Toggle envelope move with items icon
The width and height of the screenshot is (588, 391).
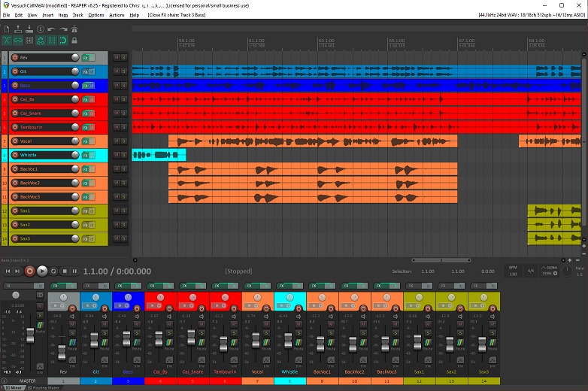pyautogui.click(x=41, y=40)
